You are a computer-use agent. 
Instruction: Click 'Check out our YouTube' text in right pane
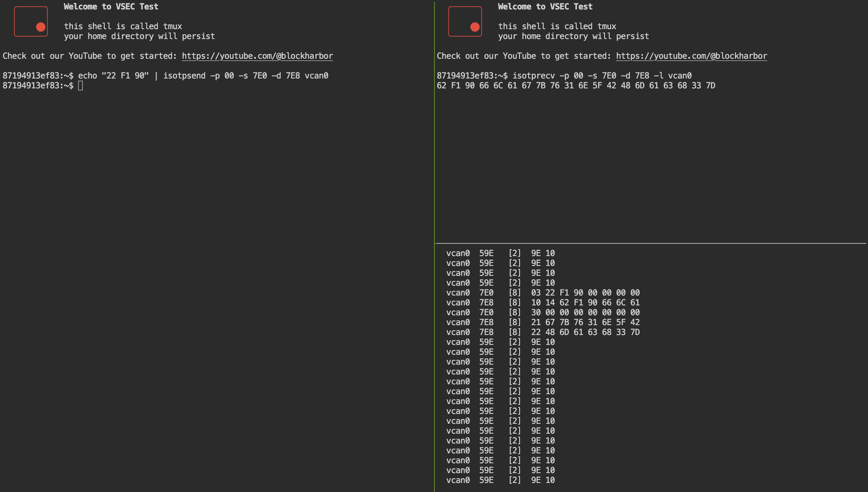pyautogui.click(x=487, y=56)
